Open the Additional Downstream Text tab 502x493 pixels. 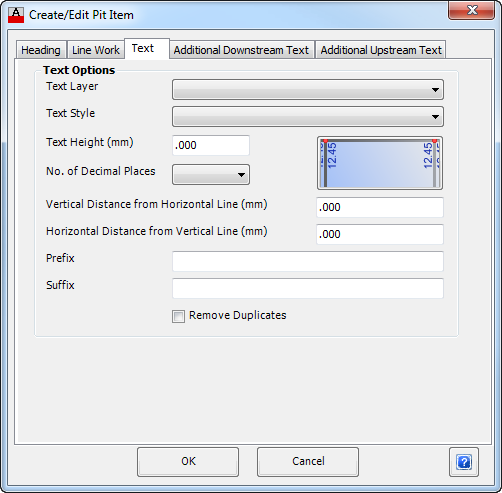[x=241, y=50]
